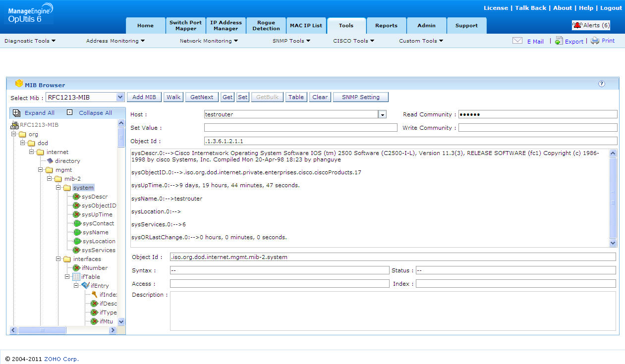
Task: Select the ifTable table icon in tree
Action: pos(76,277)
